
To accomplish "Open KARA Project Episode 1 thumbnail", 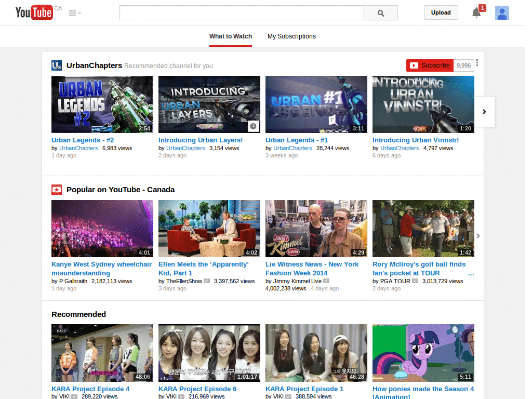I will (x=316, y=353).
